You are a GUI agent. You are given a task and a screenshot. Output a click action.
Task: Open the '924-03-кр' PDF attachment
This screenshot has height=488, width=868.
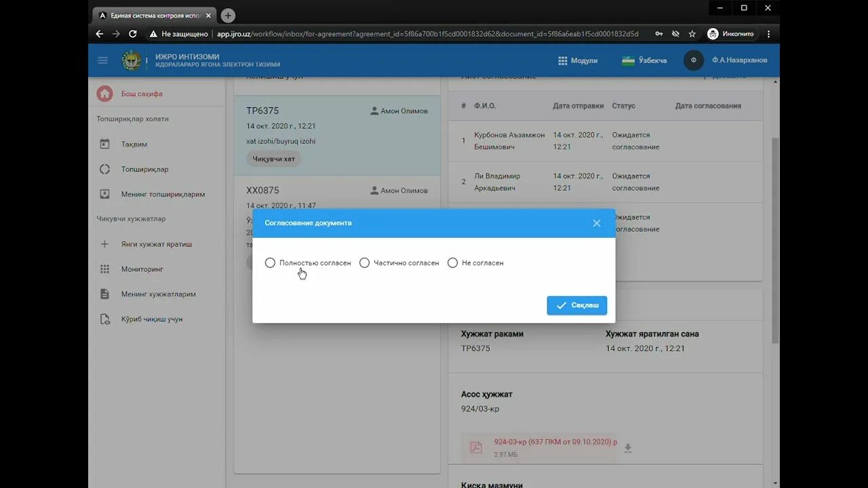coord(555,442)
